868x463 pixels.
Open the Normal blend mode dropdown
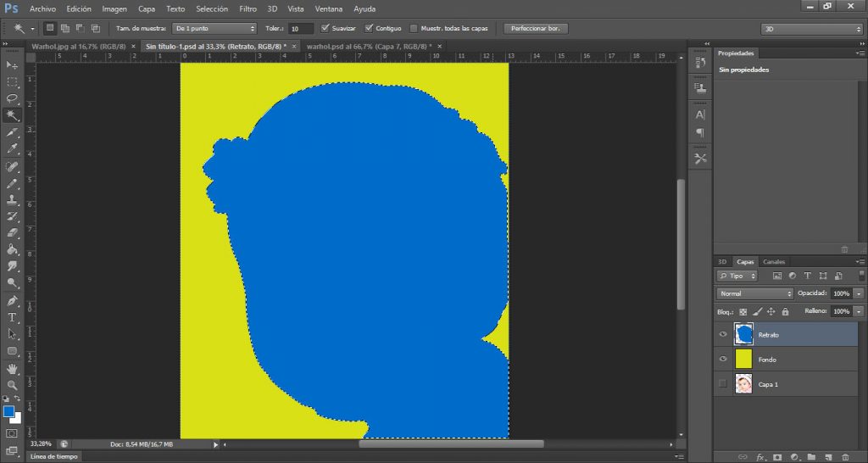754,293
